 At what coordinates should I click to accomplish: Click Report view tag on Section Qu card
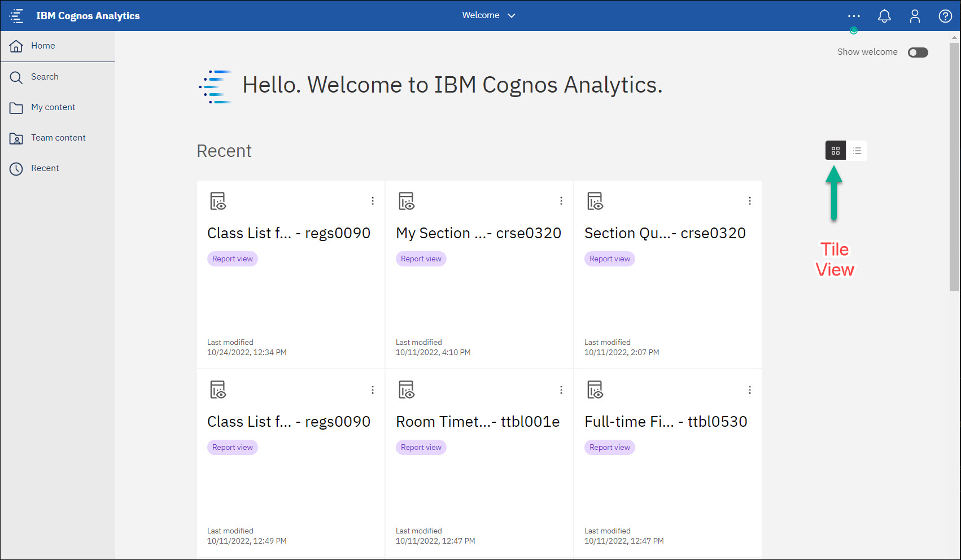click(x=610, y=259)
